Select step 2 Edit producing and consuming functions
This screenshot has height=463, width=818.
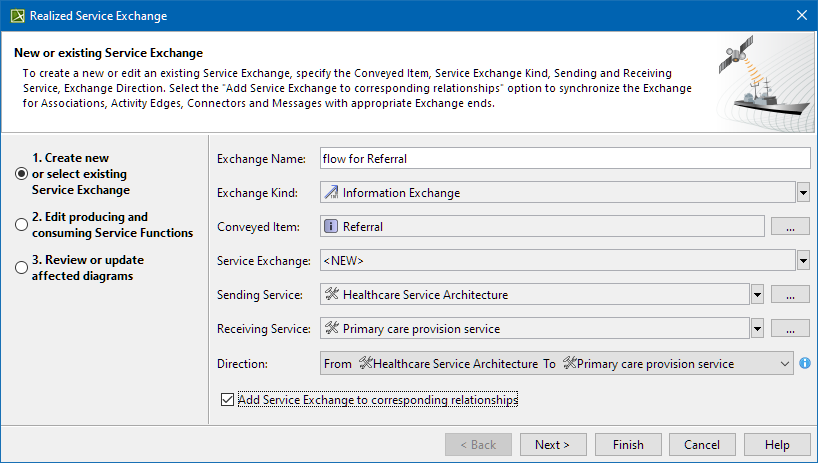click(x=21, y=225)
